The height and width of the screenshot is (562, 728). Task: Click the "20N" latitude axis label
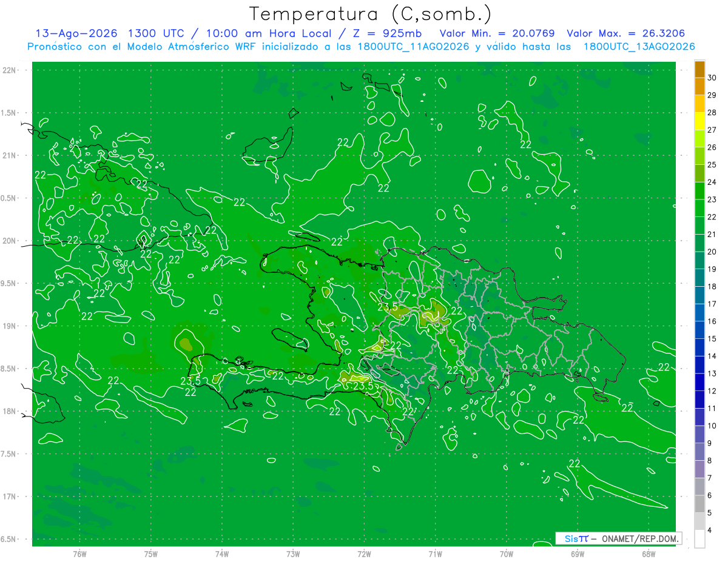tap(10, 241)
